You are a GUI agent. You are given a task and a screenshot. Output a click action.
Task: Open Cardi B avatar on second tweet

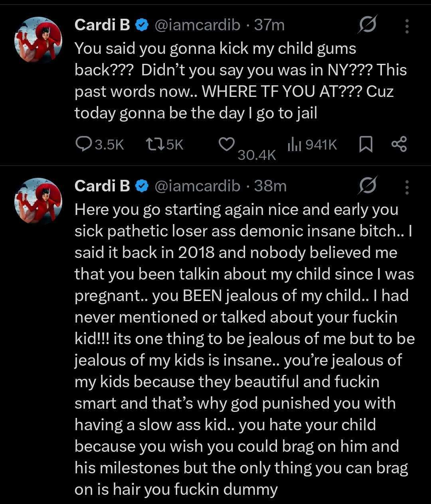(x=39, y=201)
